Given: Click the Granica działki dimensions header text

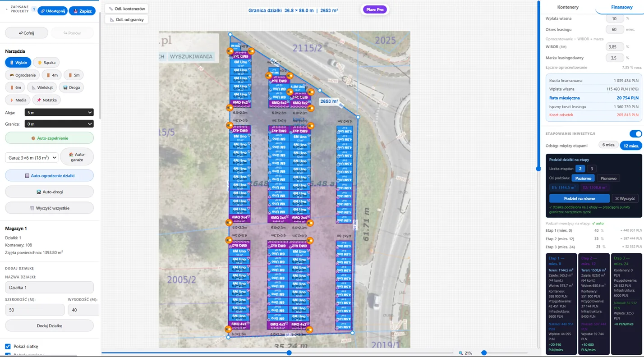Looking at the screenshot, I should 293,10.
